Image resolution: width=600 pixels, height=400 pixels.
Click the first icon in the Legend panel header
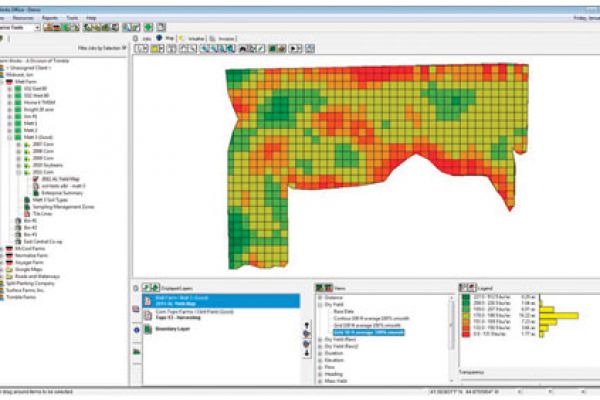464,287
